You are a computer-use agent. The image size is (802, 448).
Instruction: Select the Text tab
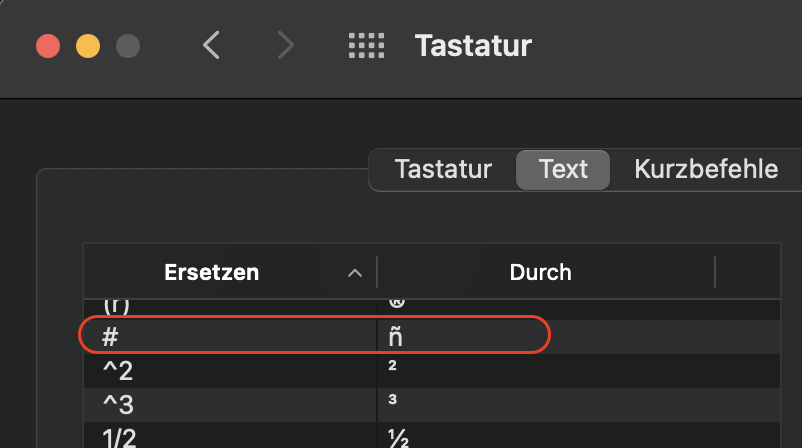[x=563, y=169]
